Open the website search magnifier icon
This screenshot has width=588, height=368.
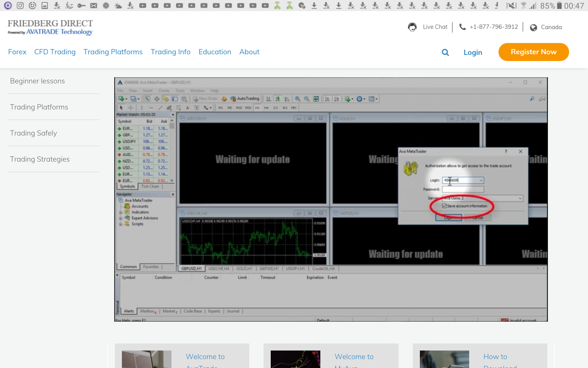(445, 52)
